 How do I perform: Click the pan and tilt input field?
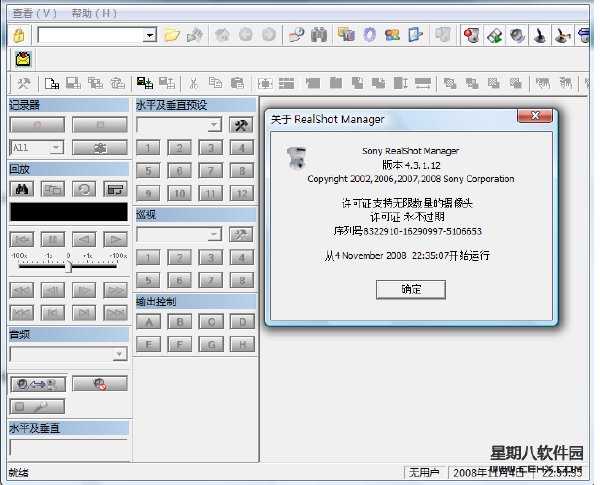69,448
